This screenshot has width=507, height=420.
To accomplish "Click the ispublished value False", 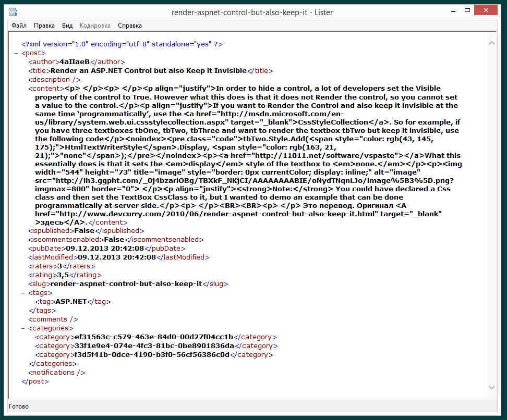I will (x=84, y=231).
